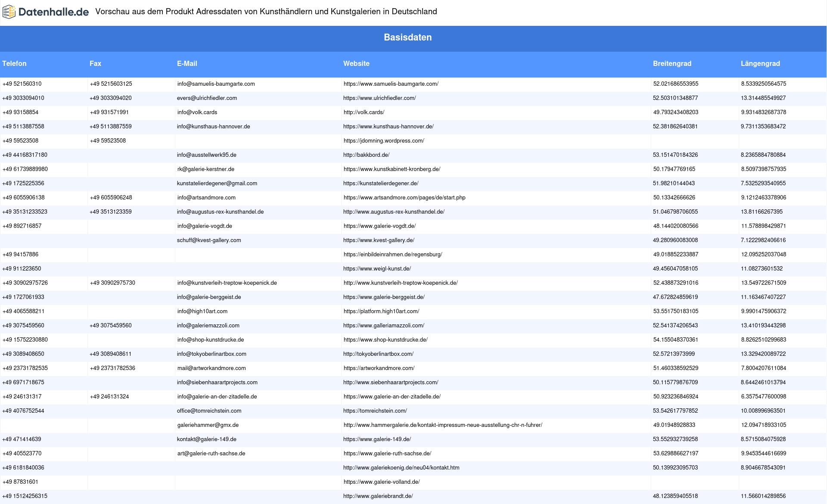Select latitude value 53.151470184326

(x=675, y=155)
